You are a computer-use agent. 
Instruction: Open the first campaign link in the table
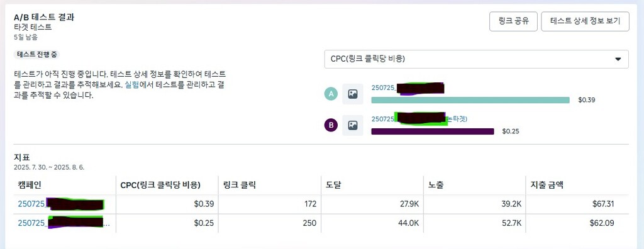pyautogui.click(x=61, y=204)
